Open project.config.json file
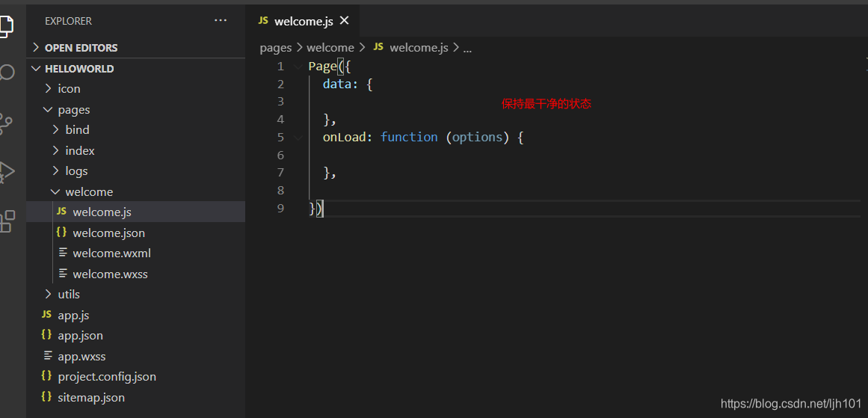Screen dimensions: 868x418 pyautogui.click(x=135, y=376)
